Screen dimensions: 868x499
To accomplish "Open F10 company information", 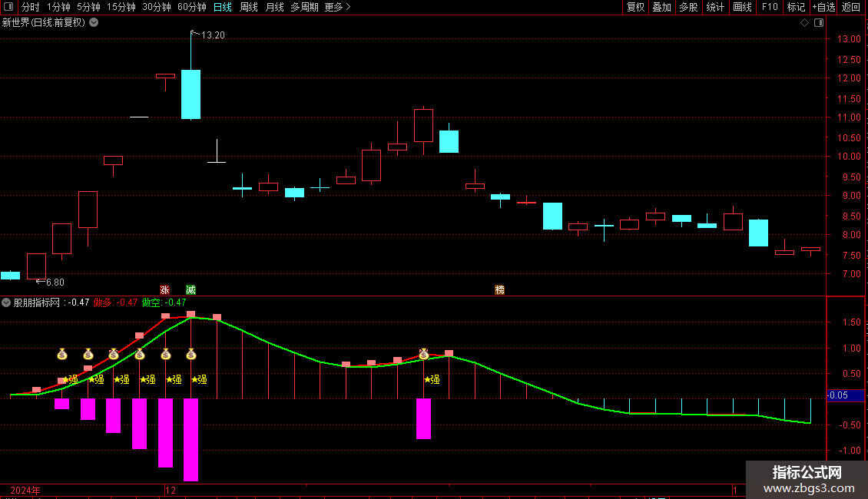I will (770, 7).
